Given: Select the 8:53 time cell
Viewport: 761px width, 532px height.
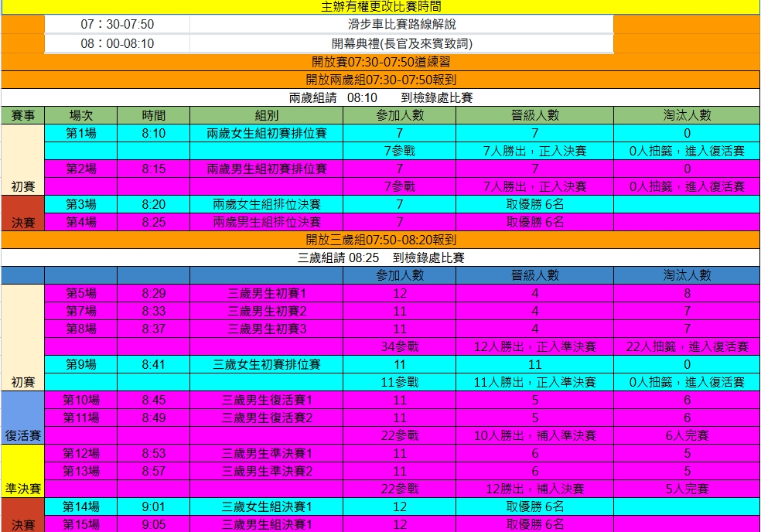Looking at the screenshot, I should click(x=154, y=453).
